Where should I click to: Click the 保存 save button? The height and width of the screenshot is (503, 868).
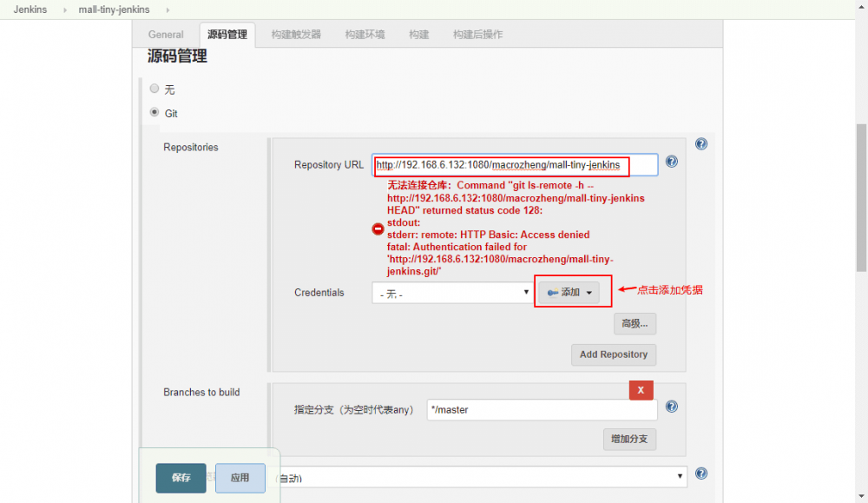click(181, 478)
